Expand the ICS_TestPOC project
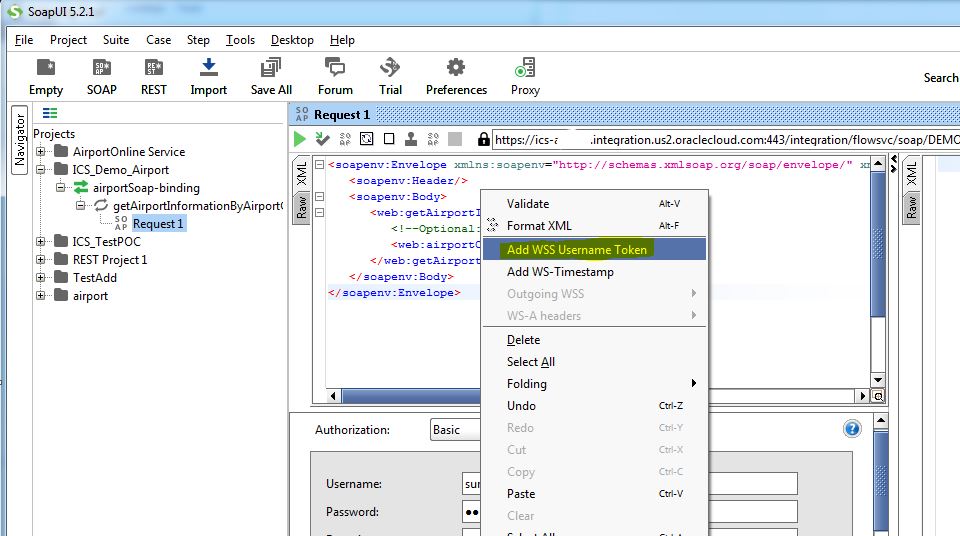This screenshot has height=536, width=960. tap(40, 241)
